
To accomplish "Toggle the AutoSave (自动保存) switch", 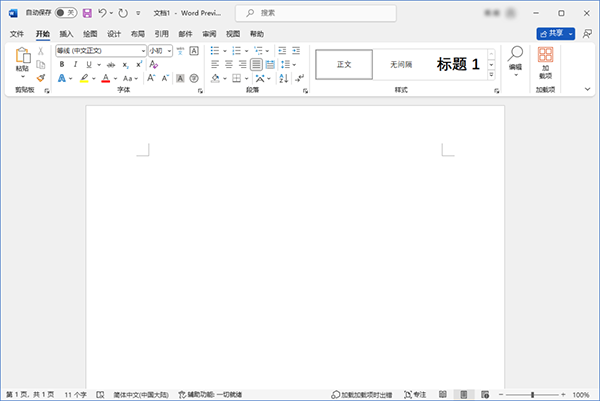I will coord(65,13).
